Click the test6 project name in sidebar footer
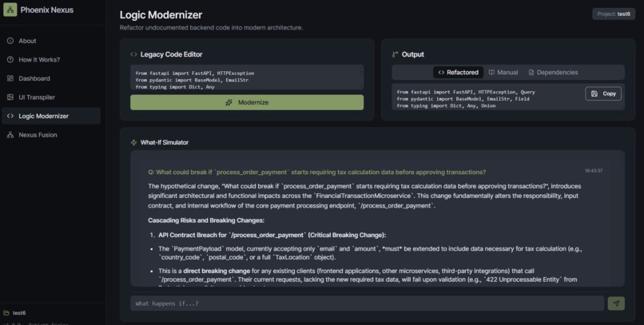644x325 pixels. (x=19, y=313)
